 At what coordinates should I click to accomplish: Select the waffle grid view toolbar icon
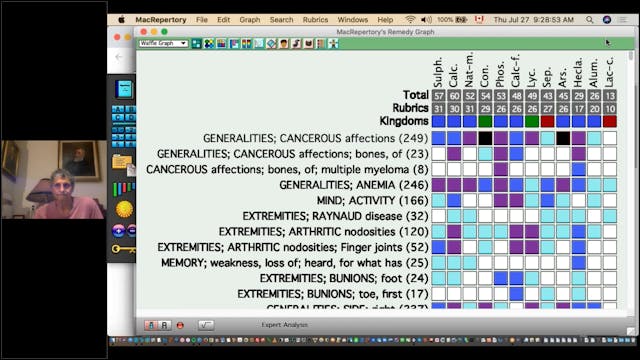(x=196, y=44)
